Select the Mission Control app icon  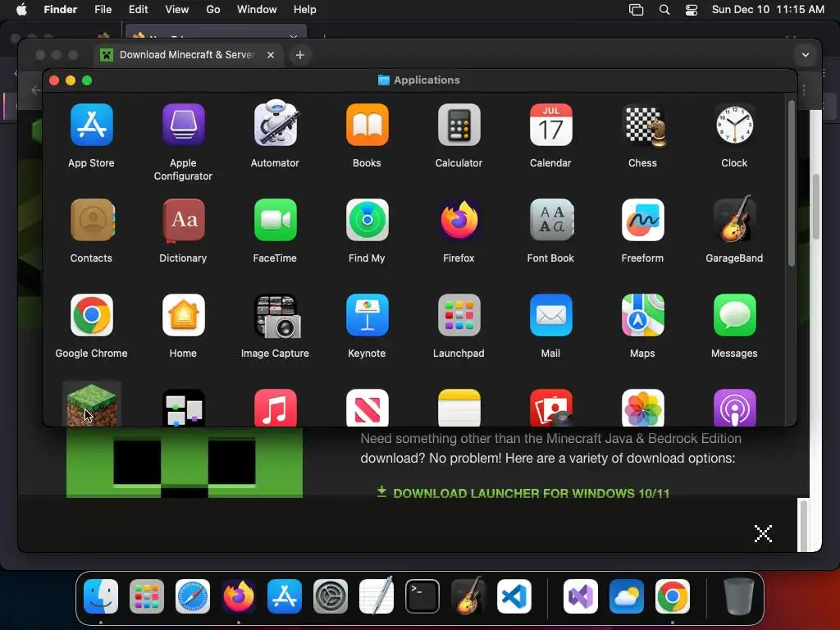point(183,408)
